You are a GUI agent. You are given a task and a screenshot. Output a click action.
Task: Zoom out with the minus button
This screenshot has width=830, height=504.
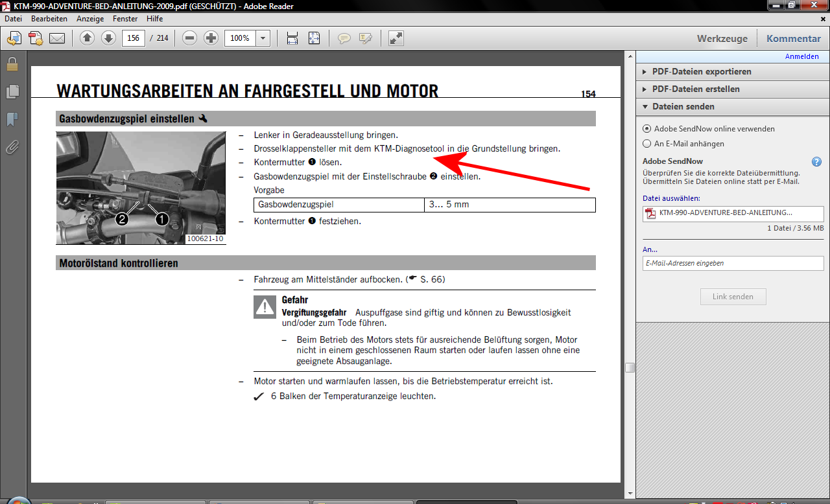190,38
